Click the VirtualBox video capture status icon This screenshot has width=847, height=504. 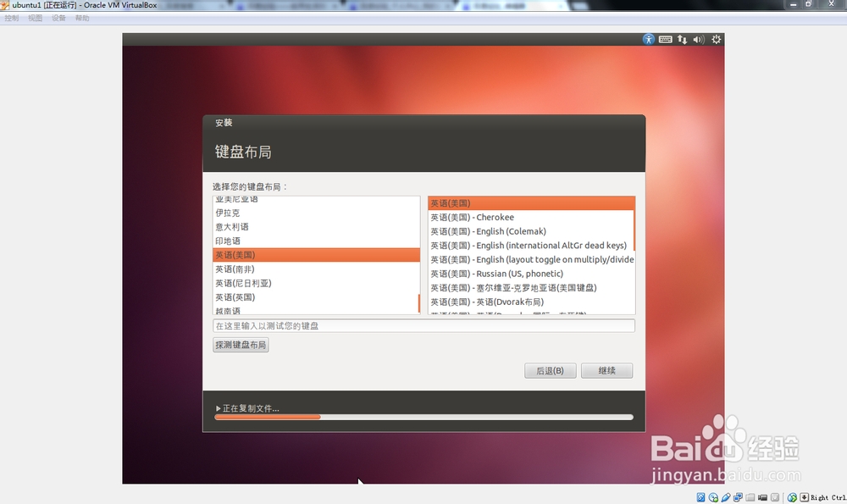click(763, 497)
